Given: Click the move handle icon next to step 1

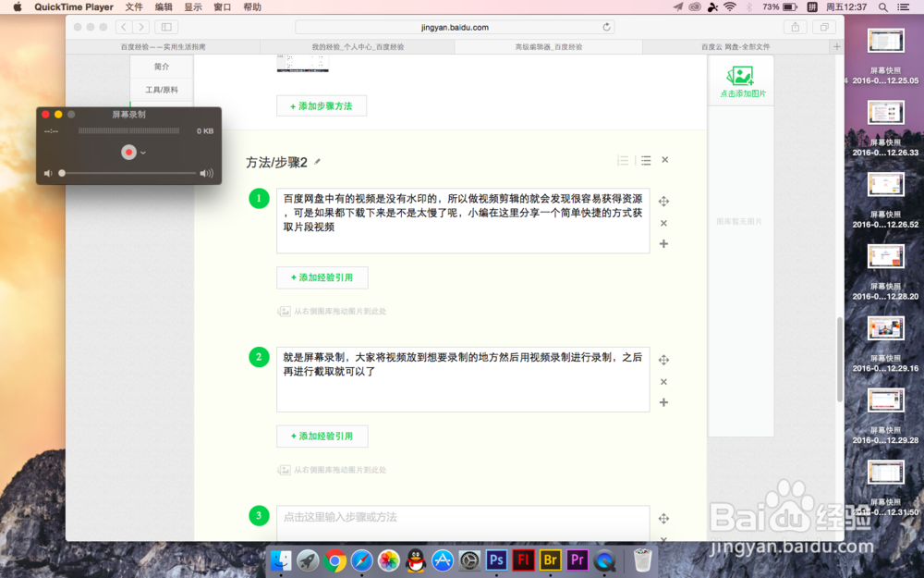Looking at the screenshot, I should coord(663,200).
